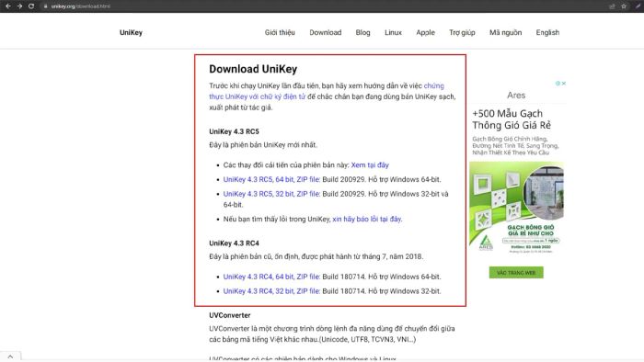Click the Download UniKey heading
644x362 pixels.
pyautogui.click(x=253, y=69)
